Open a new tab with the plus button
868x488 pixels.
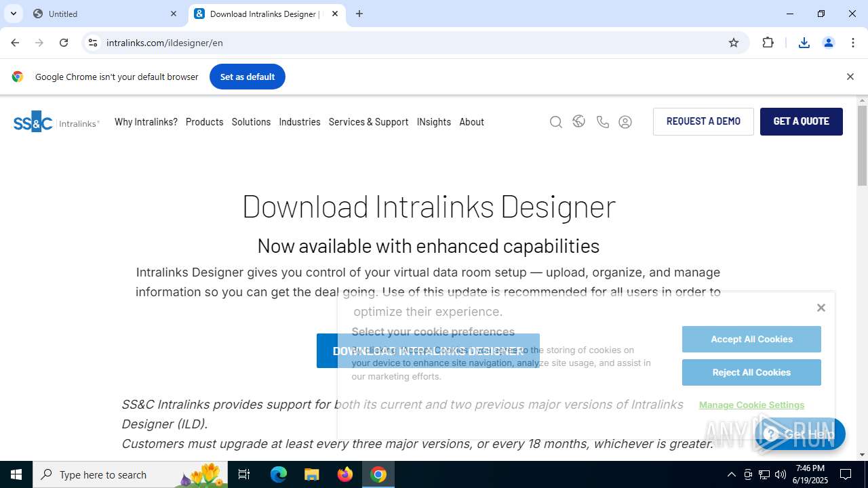tap(359, 14)
